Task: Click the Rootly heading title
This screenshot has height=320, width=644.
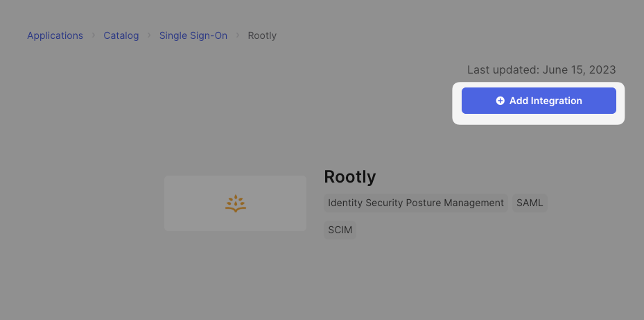Action: [350, 177]
